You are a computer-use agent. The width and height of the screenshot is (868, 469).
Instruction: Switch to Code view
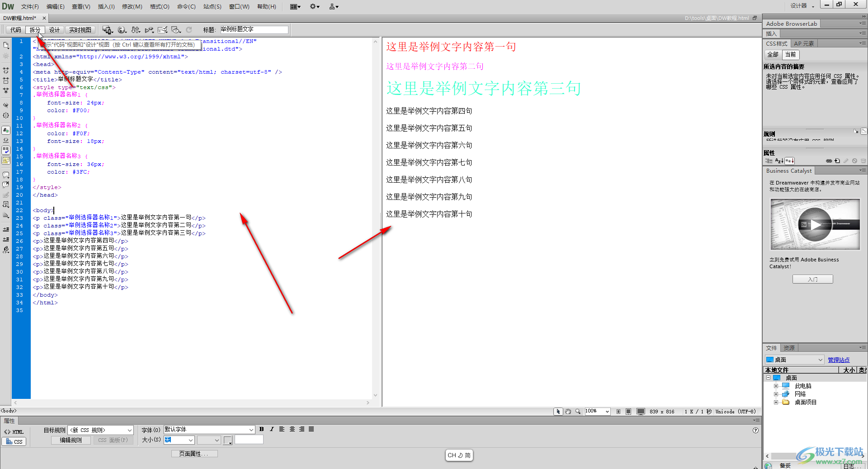pyautogui.click(x=16, y=30)
